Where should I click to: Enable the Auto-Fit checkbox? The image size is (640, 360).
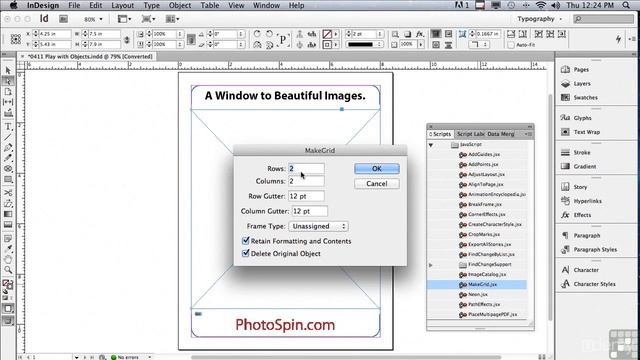(x=511, y=45)
